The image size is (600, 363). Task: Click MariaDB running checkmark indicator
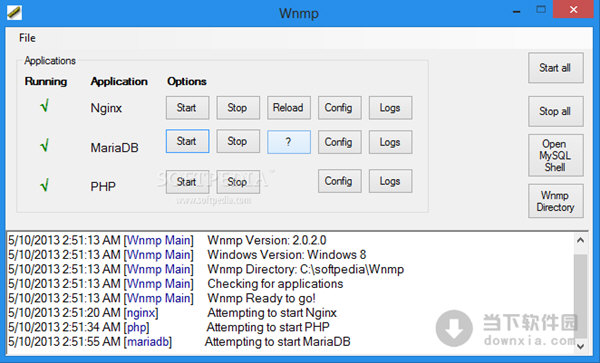coord(45,145)
